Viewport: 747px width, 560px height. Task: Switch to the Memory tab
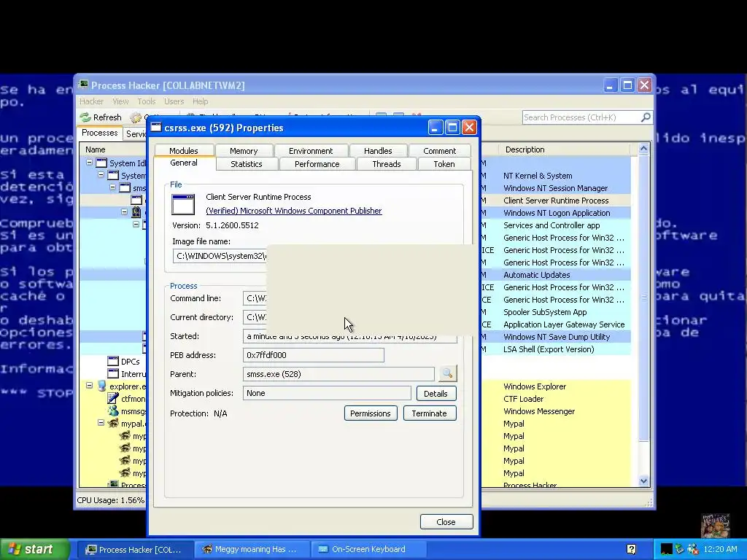pos(244,150)
